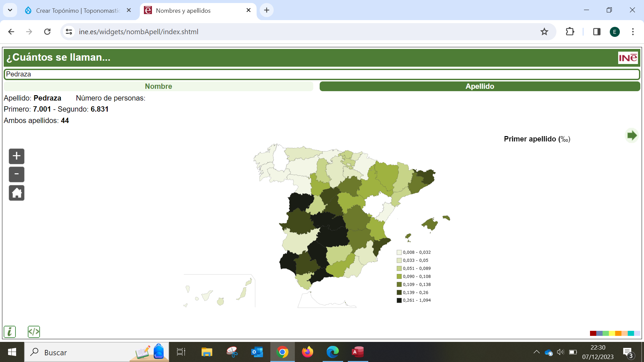Click the INE logo
Screen dimensions: 644x362
[x=628, y=58]
